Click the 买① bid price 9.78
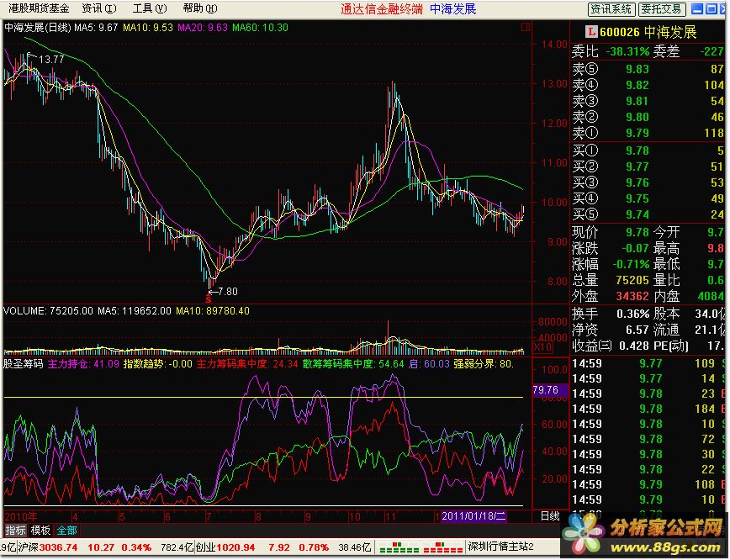The height and width of the screenshot is (560, 730). 637,151
